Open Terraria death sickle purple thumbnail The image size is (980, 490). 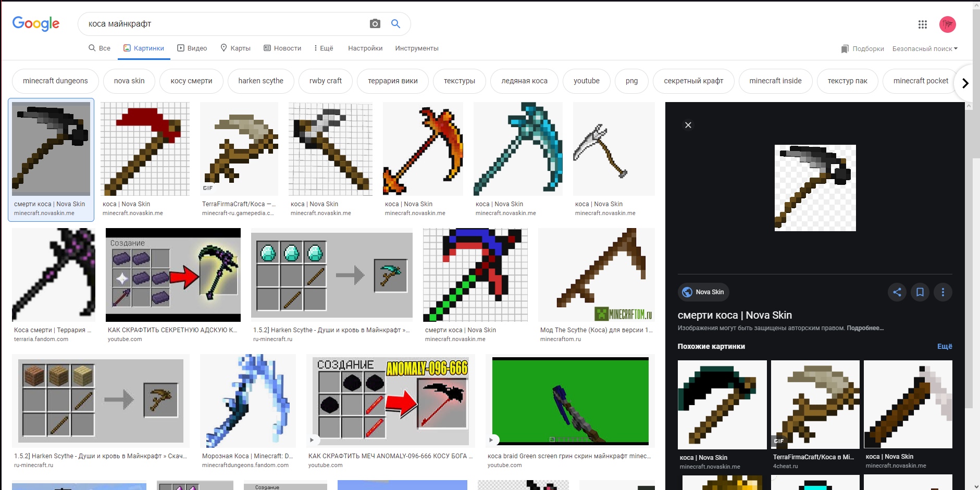coord(54,275)
